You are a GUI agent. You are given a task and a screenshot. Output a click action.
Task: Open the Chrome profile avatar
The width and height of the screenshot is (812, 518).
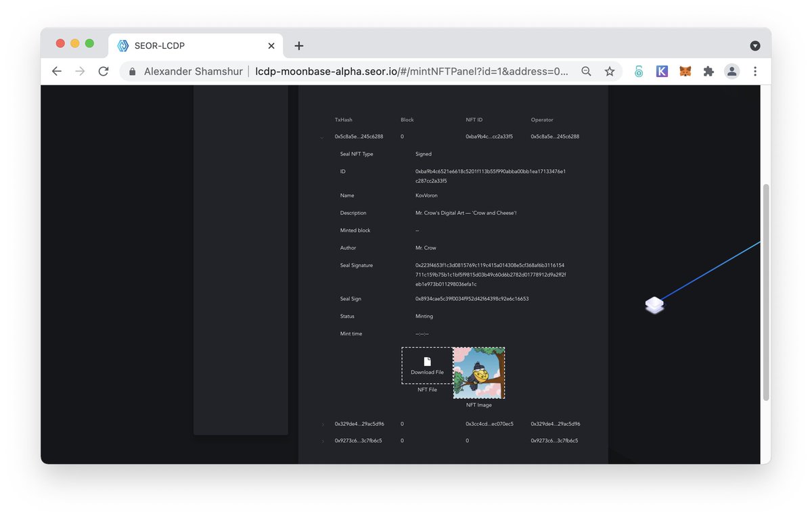point(731,71)
